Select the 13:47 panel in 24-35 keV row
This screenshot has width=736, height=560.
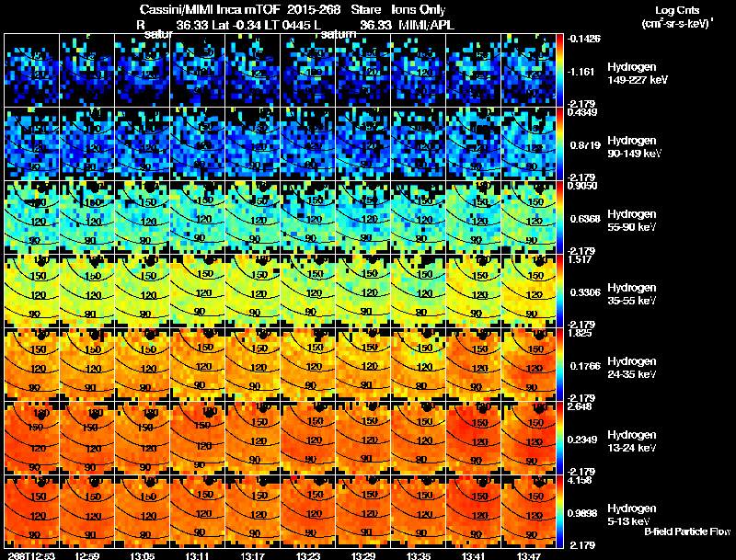(x=528, y=364)
